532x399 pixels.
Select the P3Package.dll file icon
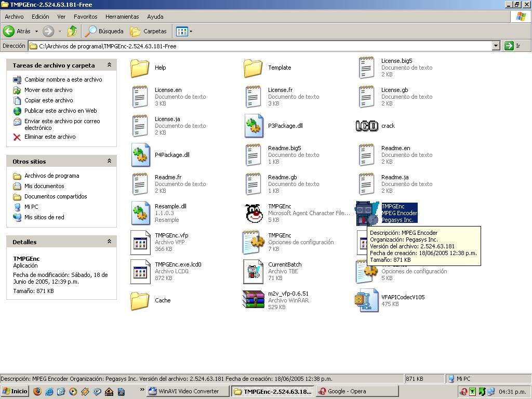pyautogui.click(x=254, y=126)
